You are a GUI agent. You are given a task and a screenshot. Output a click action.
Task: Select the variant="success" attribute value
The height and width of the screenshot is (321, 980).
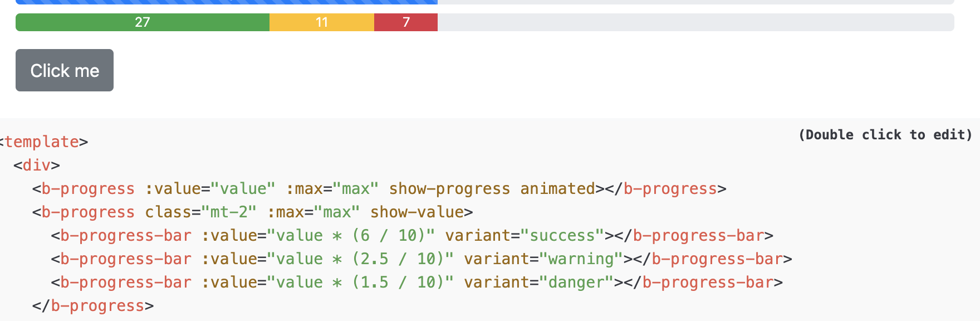click(x=525, y=235)
